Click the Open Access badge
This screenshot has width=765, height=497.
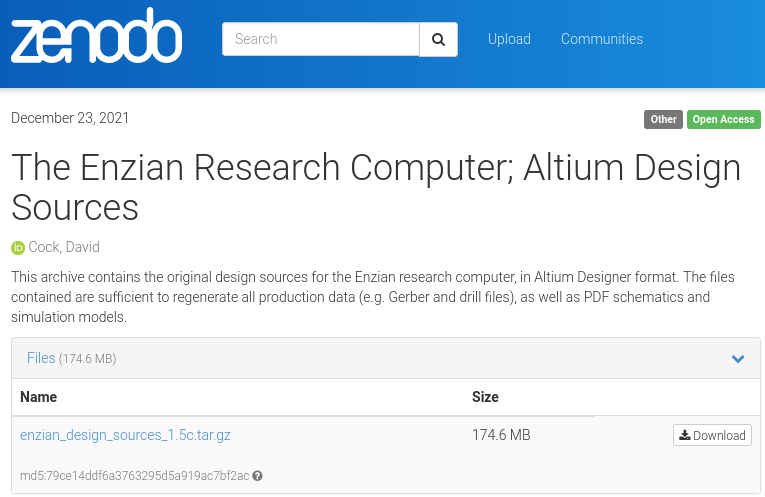click(x=724, y=119)
